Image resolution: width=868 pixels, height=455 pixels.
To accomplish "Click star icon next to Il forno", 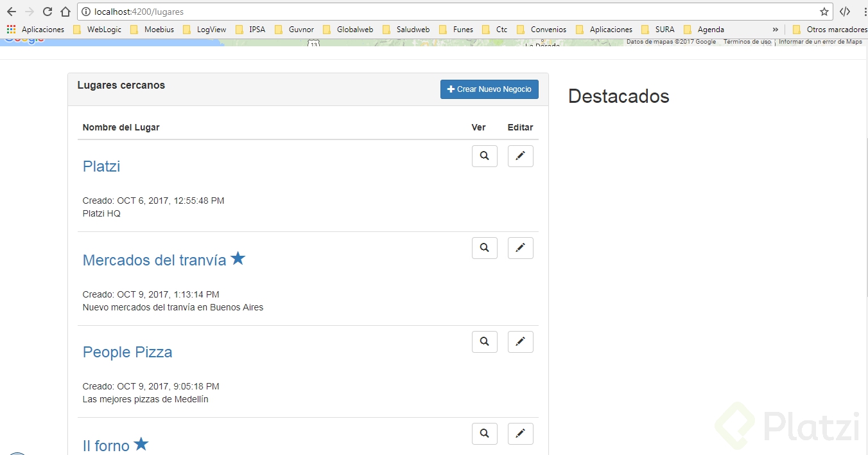I will pyautogui.click(x=141, y=444).
